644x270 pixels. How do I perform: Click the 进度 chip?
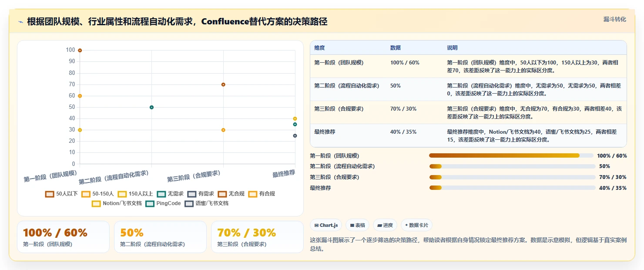coord(385,225)
